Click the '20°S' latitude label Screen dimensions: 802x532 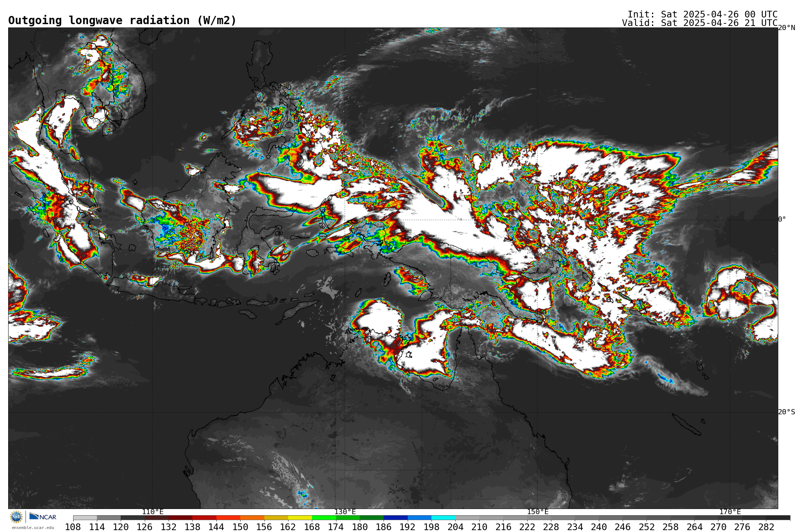tap(786, 412)
